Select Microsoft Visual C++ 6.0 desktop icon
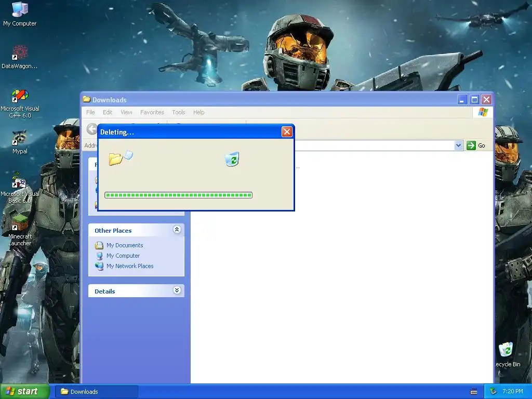This screenshot has height=399, width=532. [x=20, y=104]
